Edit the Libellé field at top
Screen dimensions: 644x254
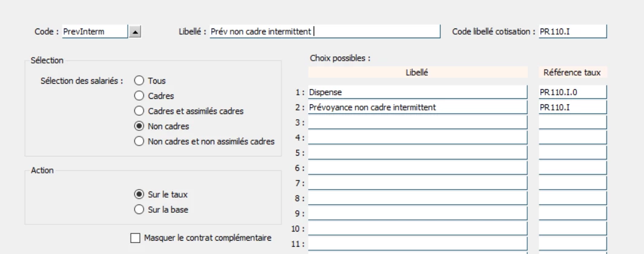coord(324,32)
